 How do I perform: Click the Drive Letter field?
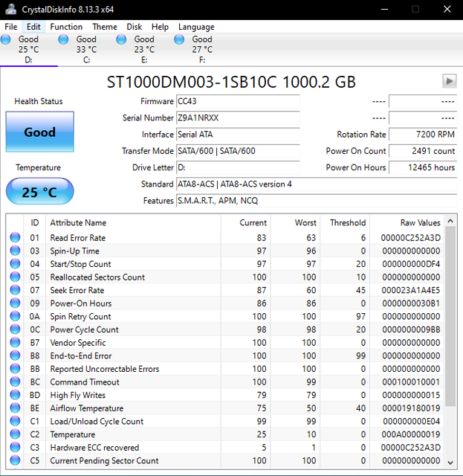tap(238, 167)
